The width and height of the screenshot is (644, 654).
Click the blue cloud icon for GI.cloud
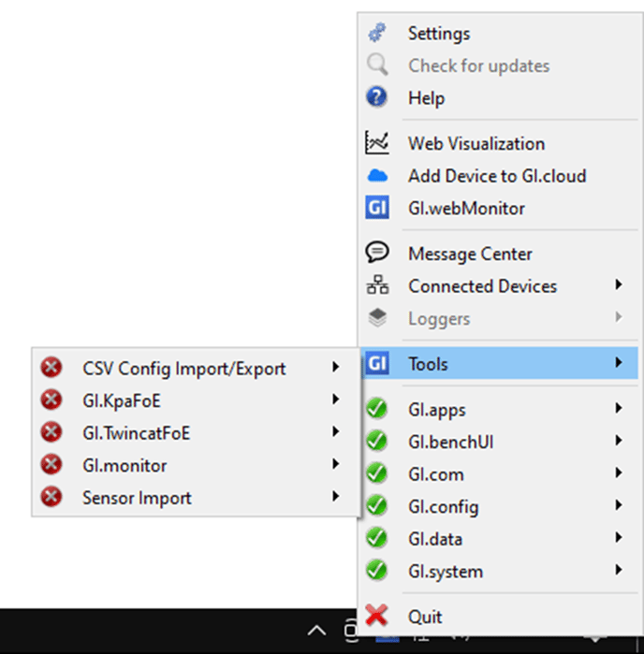377,176
